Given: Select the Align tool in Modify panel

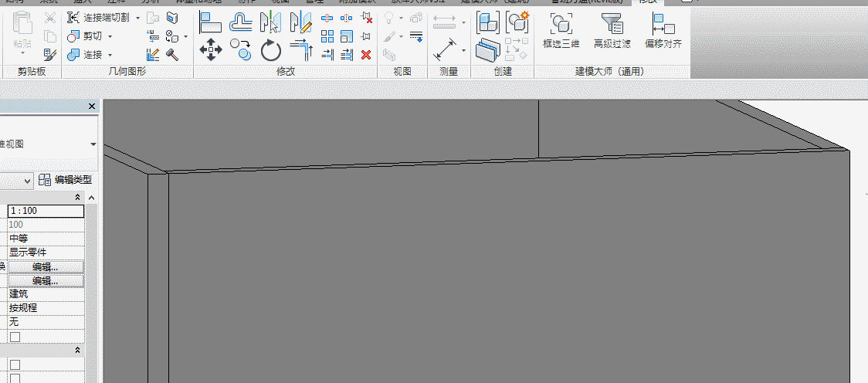Looking at the screenshot, I should coord(210,22).
